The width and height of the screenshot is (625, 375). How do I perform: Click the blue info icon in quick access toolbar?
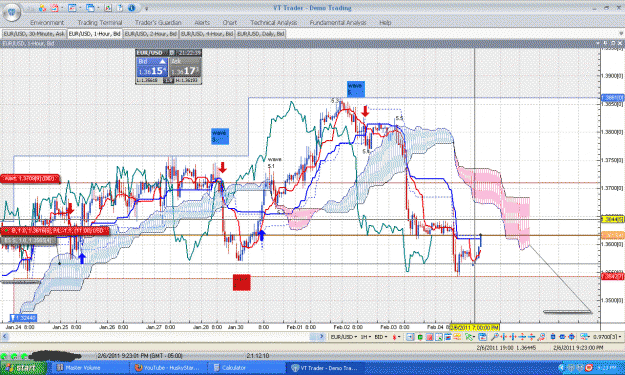[x=132, y=8]
